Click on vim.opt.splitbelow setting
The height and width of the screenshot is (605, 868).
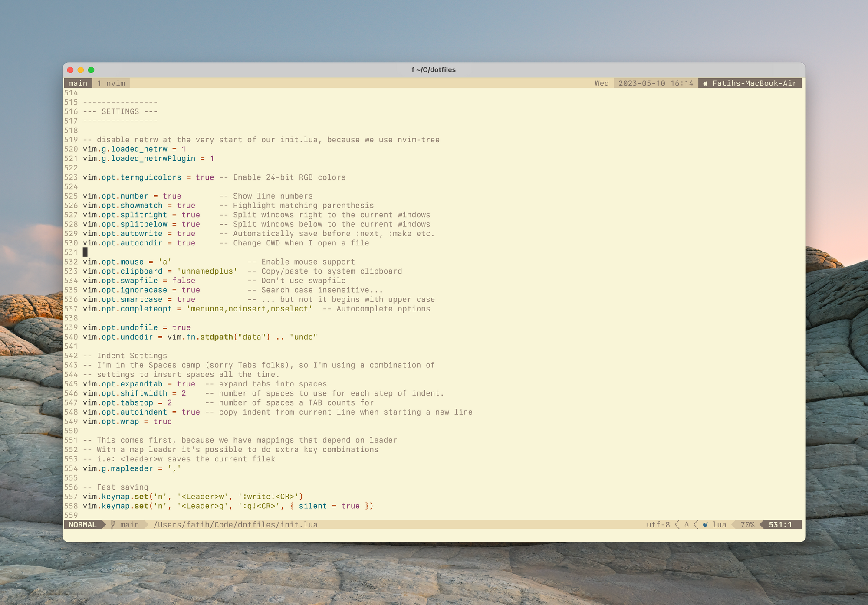tap(141, 224)
